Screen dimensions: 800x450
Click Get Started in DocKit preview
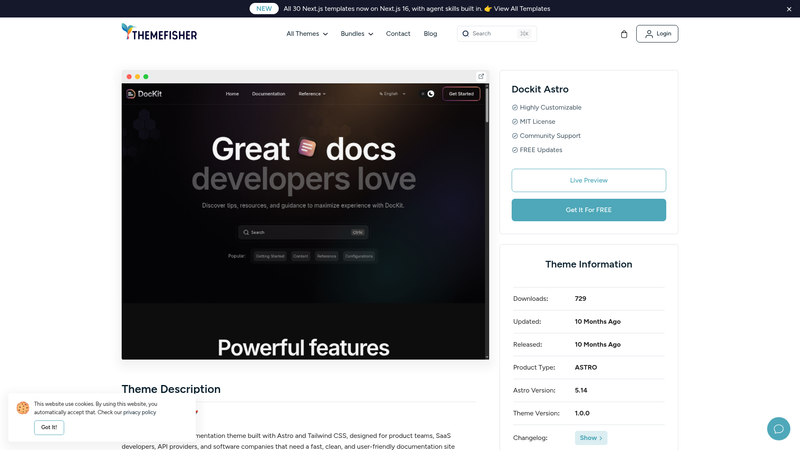click(461, 94)
